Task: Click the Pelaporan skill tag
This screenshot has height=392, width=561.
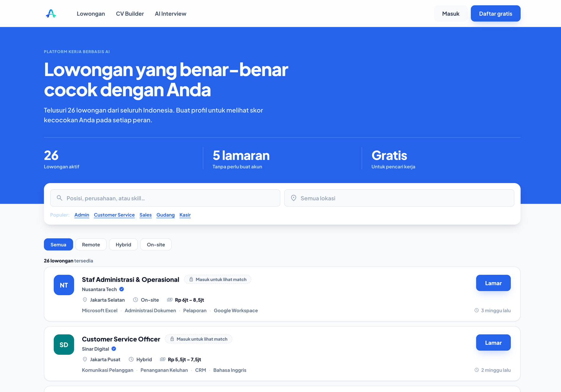Action: [x=195, y=311]
